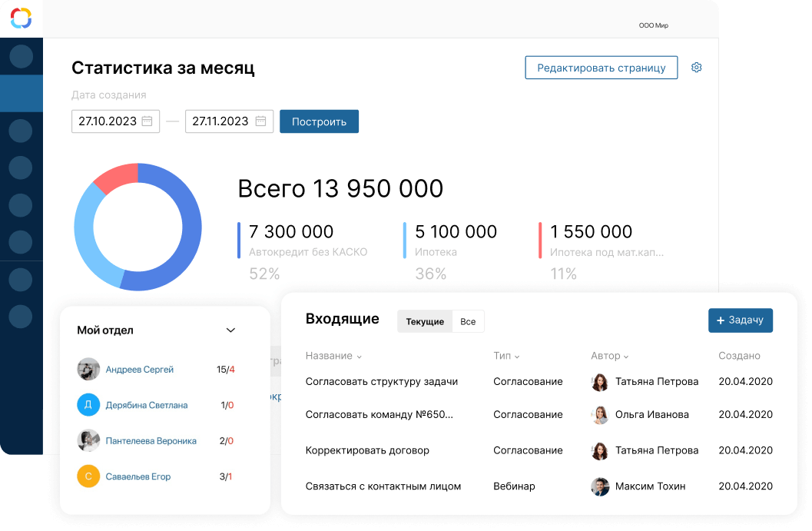Switch to Текущие incoming filter
This screenshot has height=531, width=812.
click(x=425, y=322)
